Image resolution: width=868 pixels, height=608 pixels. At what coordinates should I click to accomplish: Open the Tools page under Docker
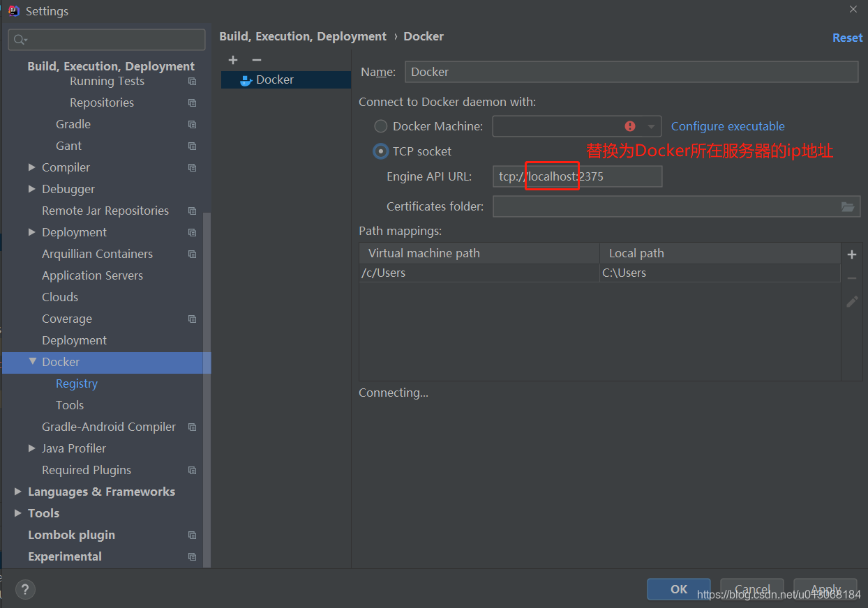(x=70, y=405)
